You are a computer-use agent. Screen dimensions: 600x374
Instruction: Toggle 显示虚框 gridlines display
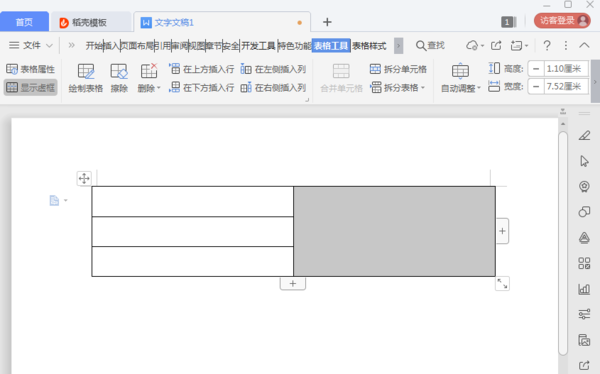[x=31, y=88]
